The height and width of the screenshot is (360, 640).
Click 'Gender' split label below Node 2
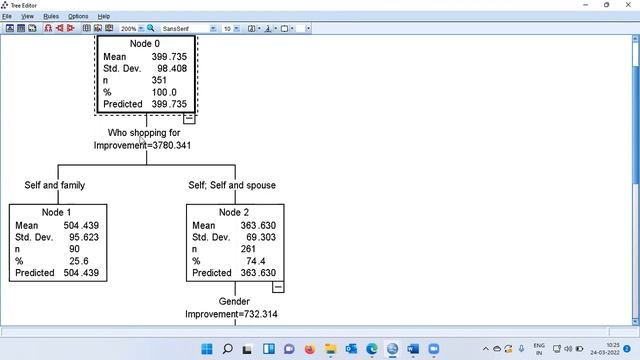[x=234, y=301]
